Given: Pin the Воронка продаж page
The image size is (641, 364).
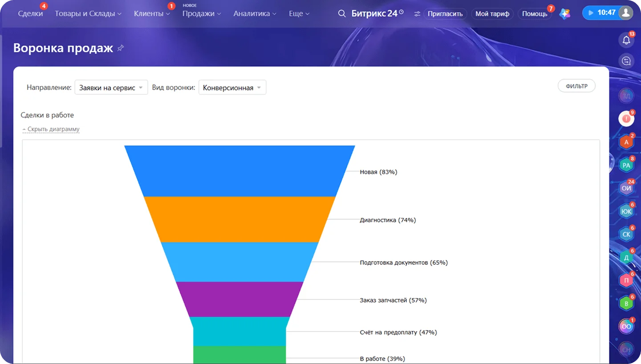Looking at the screenshot, I should (x=120, y=48).
